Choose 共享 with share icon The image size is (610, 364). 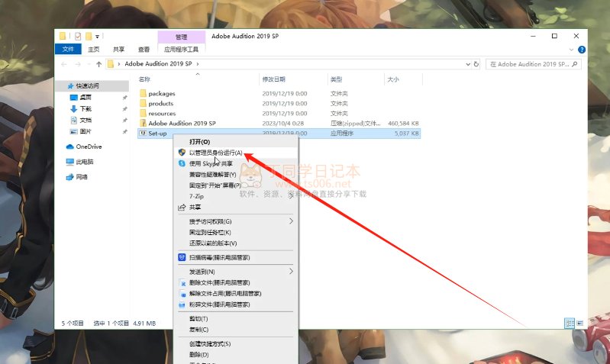195,208
